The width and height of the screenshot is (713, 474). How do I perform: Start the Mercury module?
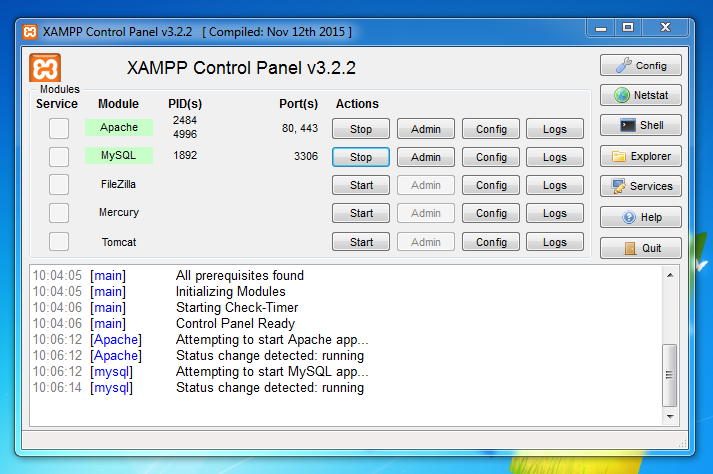tap(361, 213)
